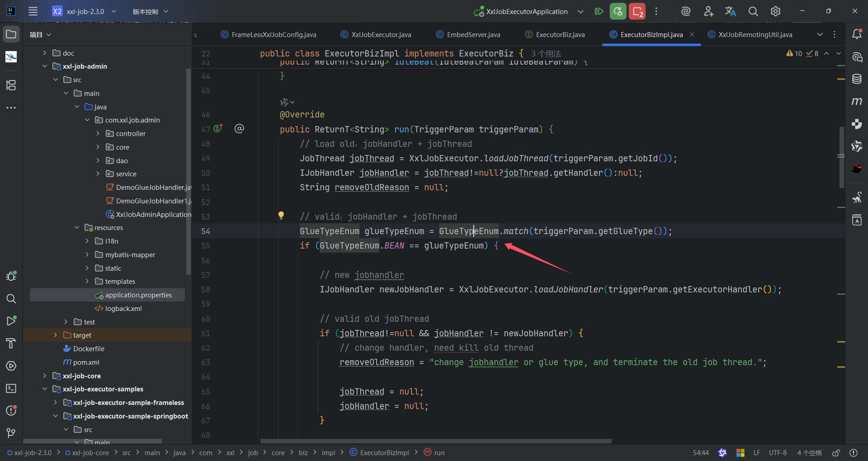Open the Find tool window in left sidebar

coord(11,299)
